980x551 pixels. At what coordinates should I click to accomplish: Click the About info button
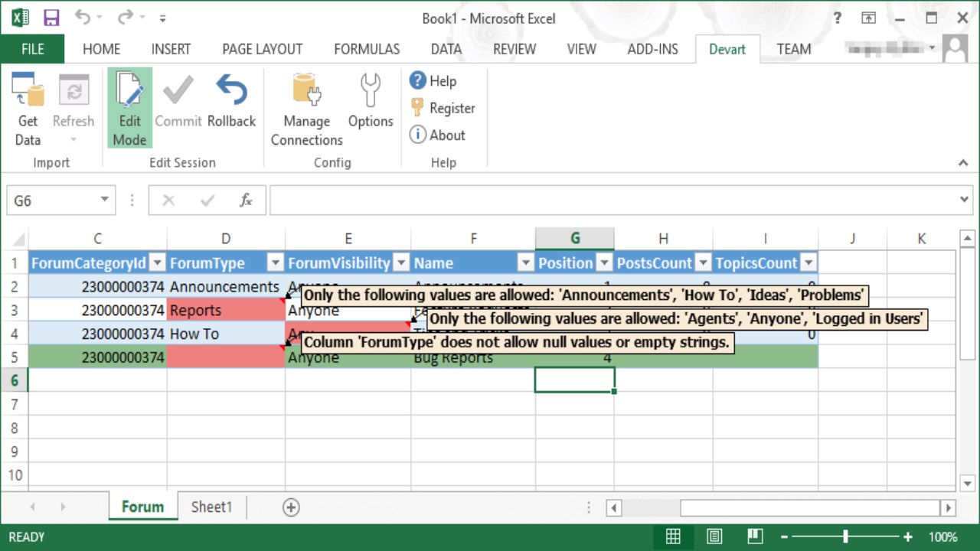(x=437, y=135)
